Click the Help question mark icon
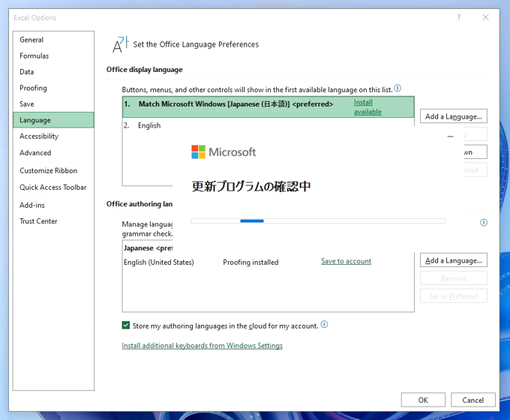The image size is (510, 420). [x=458, y=17]
